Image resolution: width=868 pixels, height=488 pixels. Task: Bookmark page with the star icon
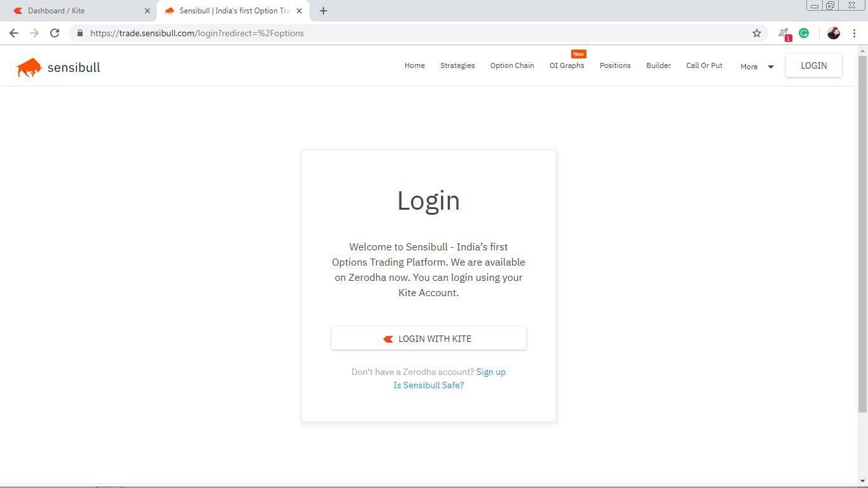coord(757,33)
